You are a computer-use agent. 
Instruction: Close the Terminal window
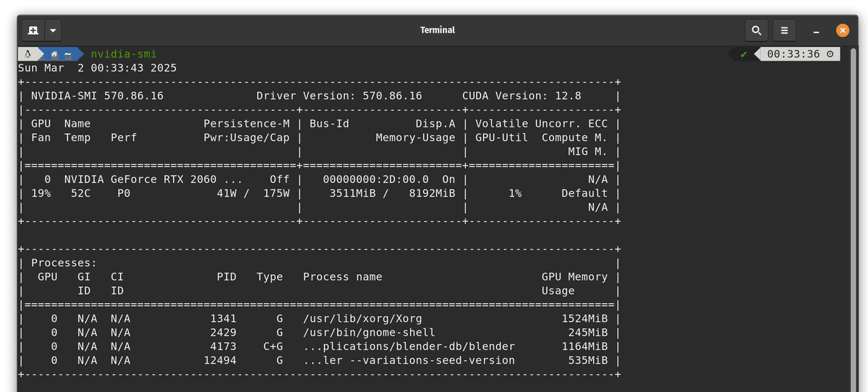tap(842, 30)
